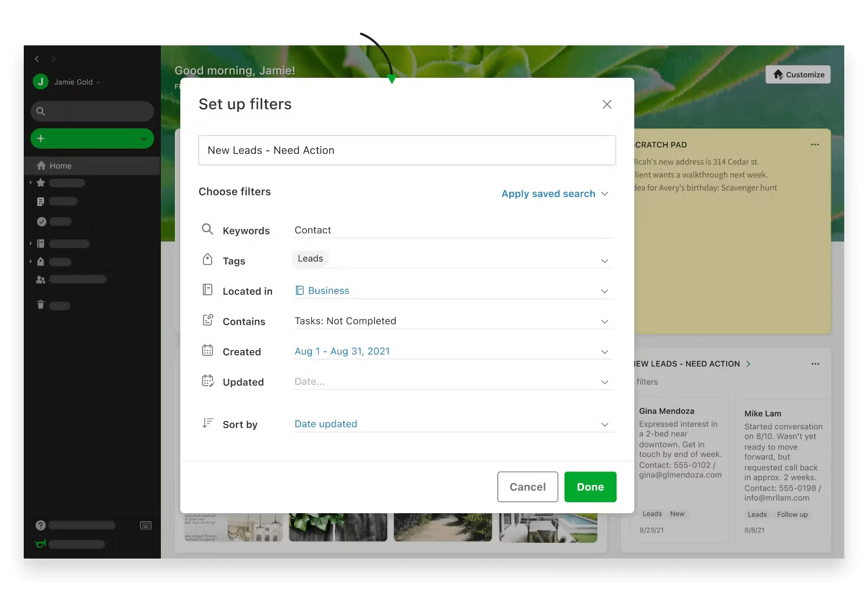Open the New Leads - Need Action widget menu
Image resolution: width=868 pixels, height=605 pixels.
[x=815, y=364]
